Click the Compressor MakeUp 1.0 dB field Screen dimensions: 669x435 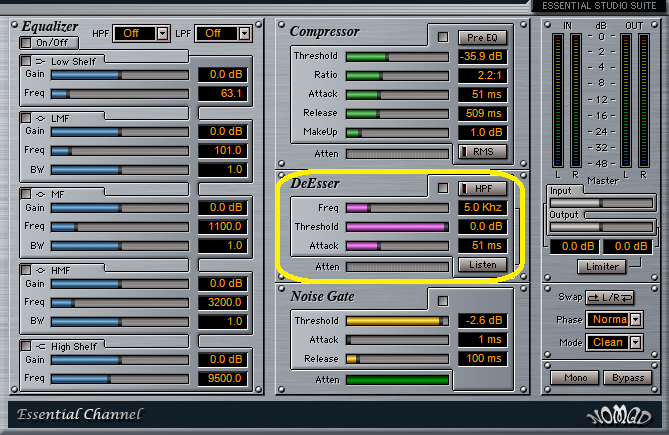(483, 132)
